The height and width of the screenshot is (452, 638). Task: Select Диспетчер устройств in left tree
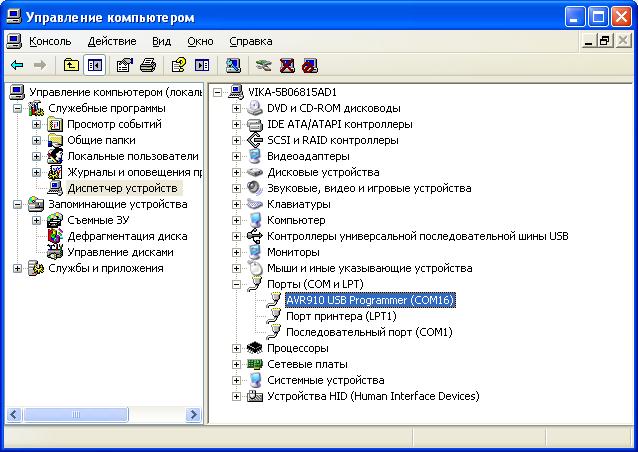(122, 188)
